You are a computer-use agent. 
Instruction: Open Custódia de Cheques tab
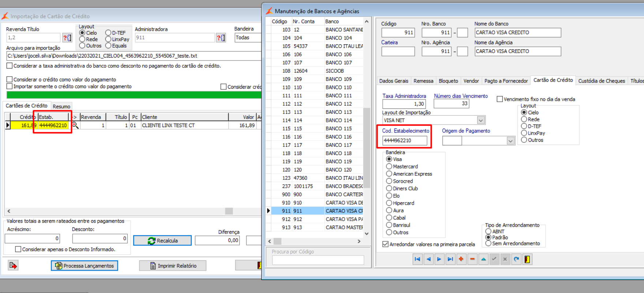click(602, 81)
